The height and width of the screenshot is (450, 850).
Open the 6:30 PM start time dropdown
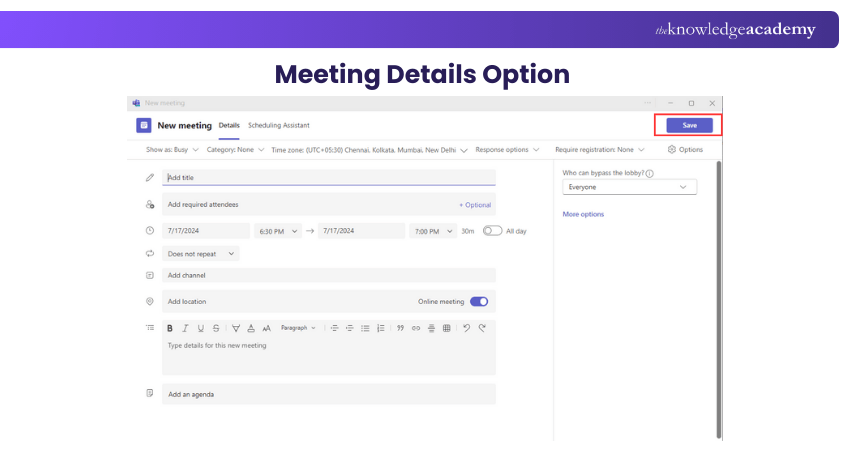click(x=278, y=231)
